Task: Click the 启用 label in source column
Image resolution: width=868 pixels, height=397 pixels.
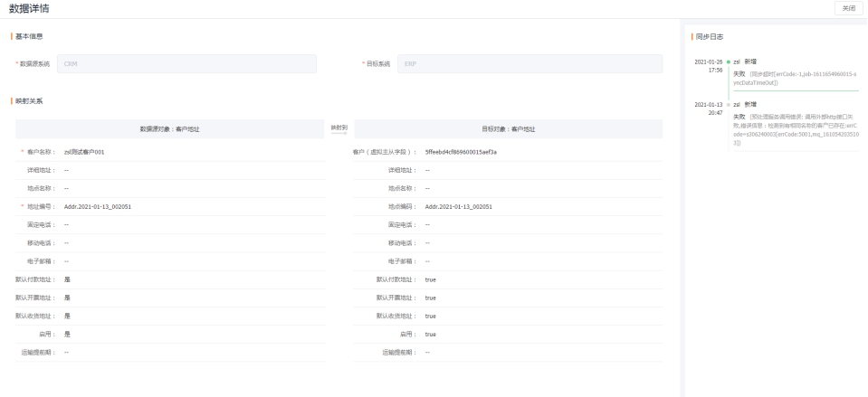Action: click(x=47, y=335)
